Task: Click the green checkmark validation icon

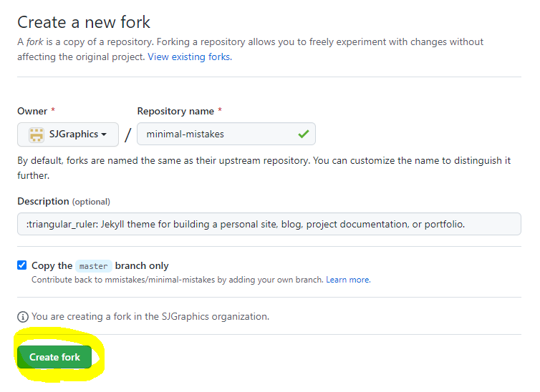Action: click(304, 134)
